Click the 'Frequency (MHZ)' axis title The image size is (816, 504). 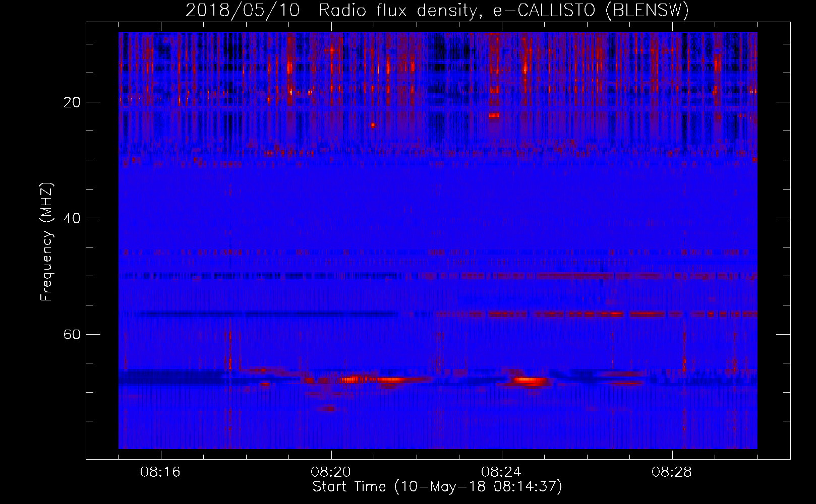[46, 242]
